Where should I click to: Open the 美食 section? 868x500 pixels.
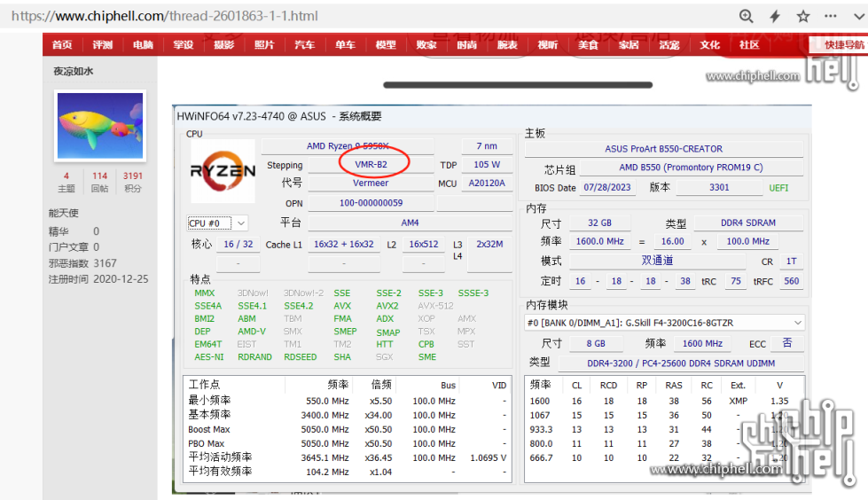(x=588, y=45)
